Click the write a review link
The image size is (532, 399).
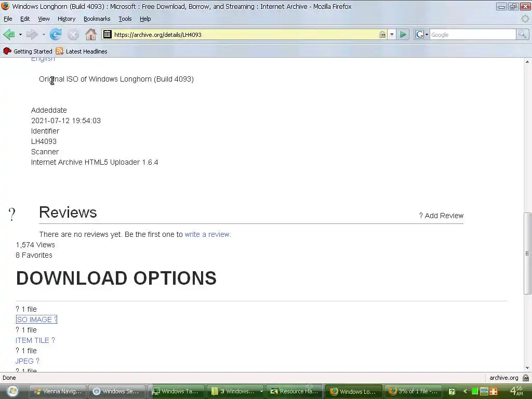[x=207, y=234]
